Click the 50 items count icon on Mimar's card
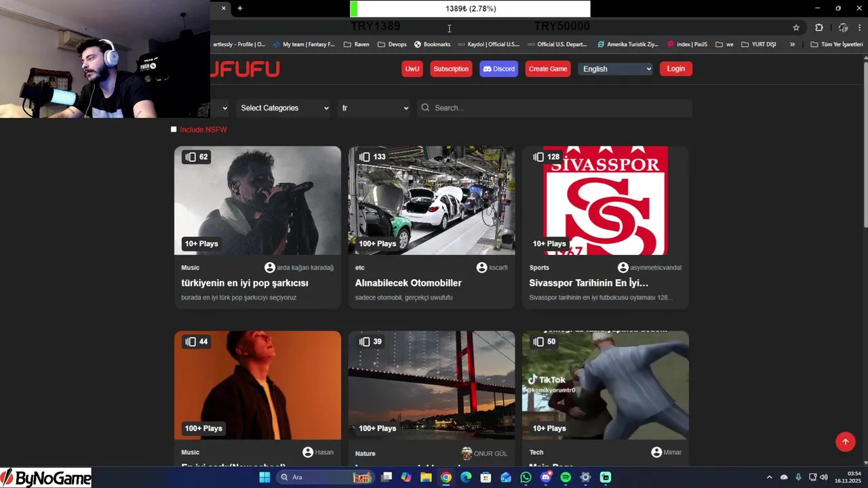Screen dimensions: 868x488 (538, 342)
